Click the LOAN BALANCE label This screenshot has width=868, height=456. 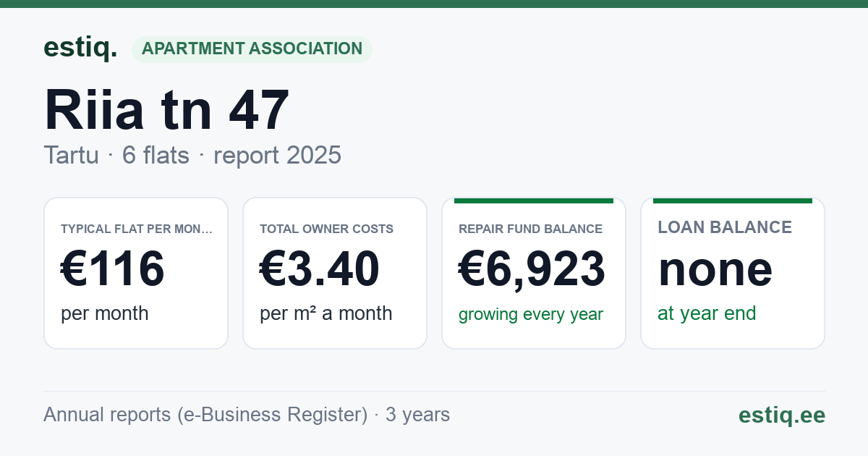(725, 227)
